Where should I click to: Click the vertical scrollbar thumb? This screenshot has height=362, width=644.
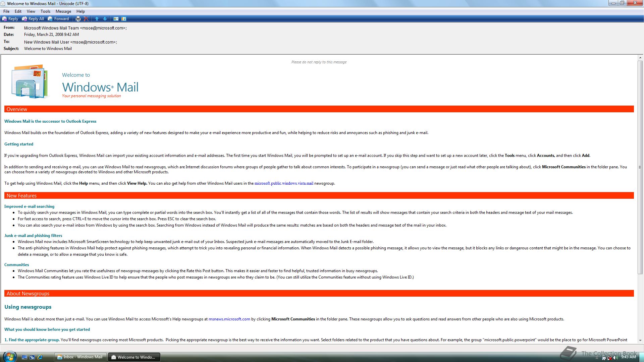tap(640, 167)
